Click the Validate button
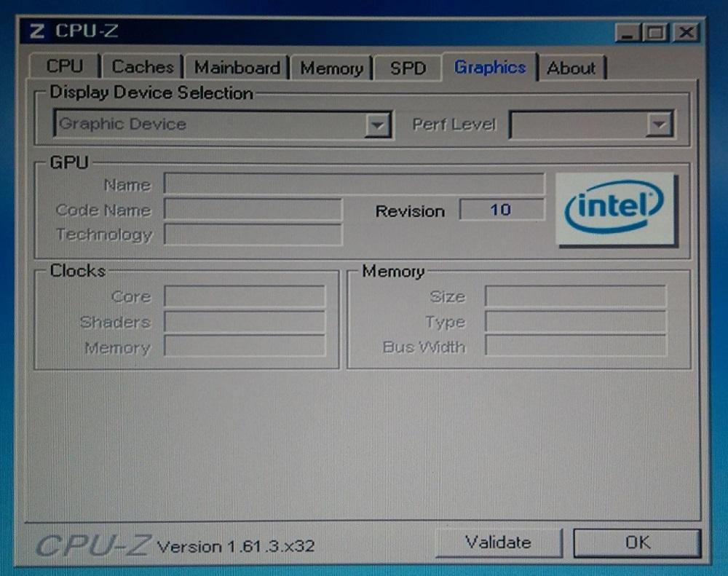This screenshot has width=728, height=576. pyautogui.click(x=499, y=542)
